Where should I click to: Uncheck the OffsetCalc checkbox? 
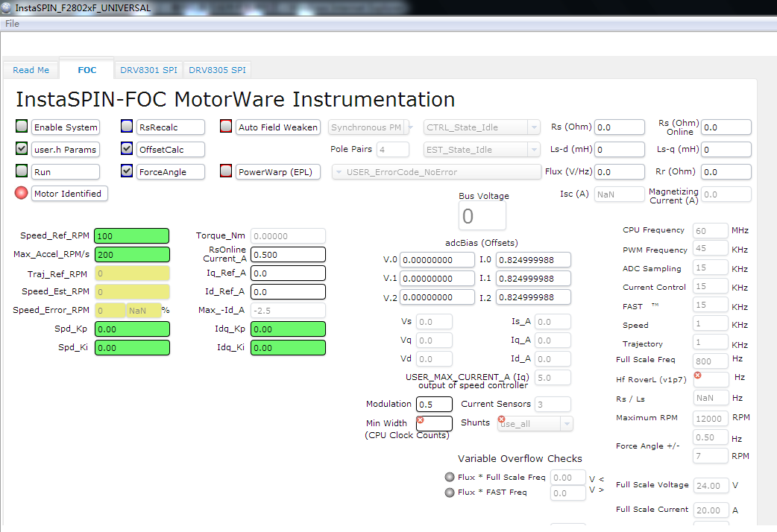coord(127,148)
